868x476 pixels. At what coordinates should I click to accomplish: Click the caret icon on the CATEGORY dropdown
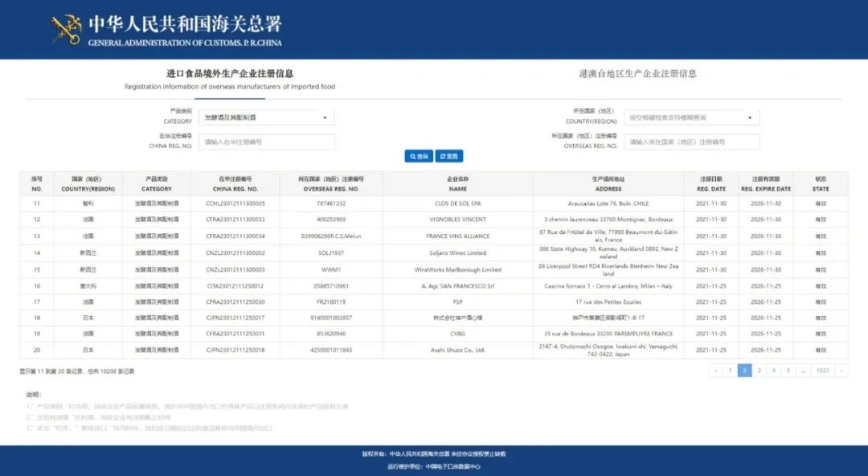pos(326,117)
